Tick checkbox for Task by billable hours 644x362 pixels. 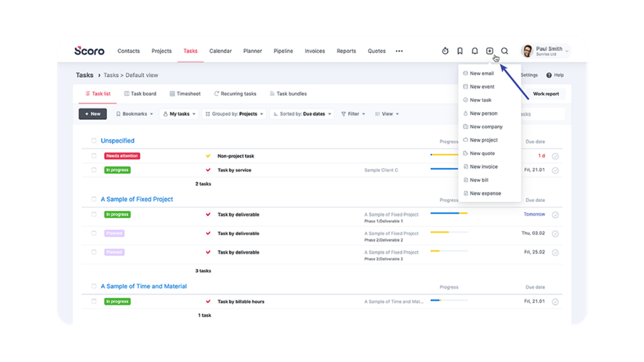click(x=94, y=302)
